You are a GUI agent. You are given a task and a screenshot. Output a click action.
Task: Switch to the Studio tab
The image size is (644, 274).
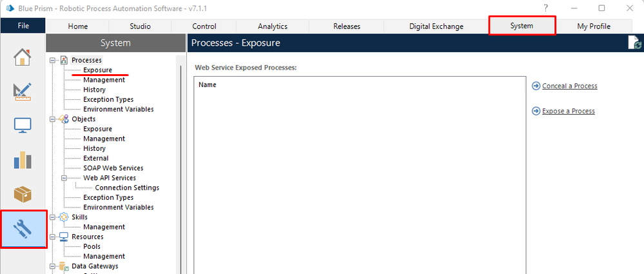(x=140, y=26)
